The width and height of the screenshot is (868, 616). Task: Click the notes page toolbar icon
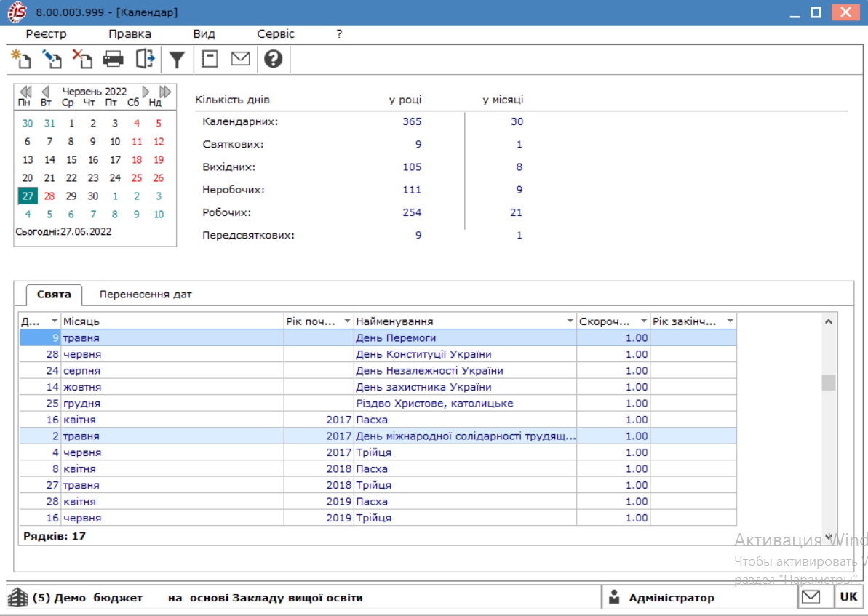[x=210, y=59]
